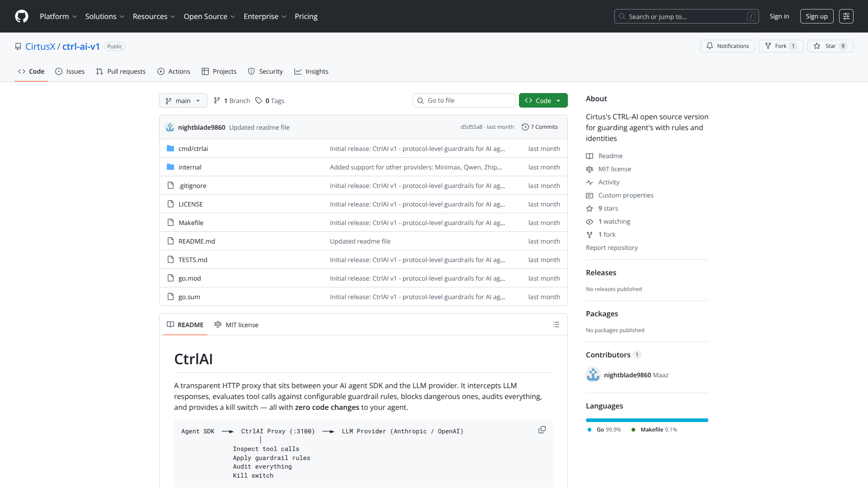Image resolution: width=868 pixels, height=488 pixels.
Task: Switch to the Issues tab
Action: [x=70, y=71]
